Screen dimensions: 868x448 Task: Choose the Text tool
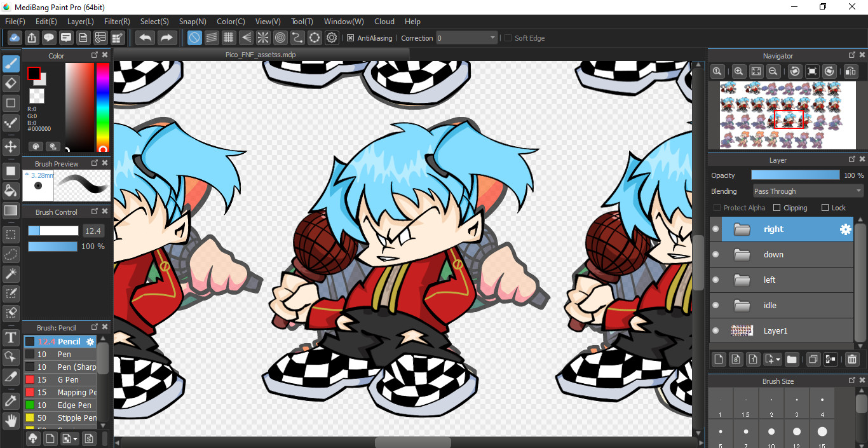tap(11, 337)
